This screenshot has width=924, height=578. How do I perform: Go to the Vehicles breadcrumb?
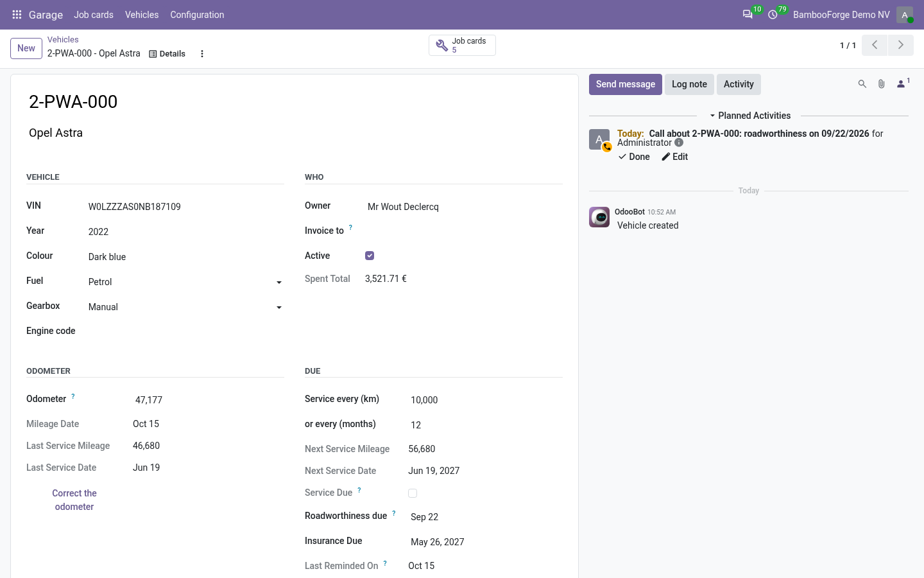(x=63, y=40)
